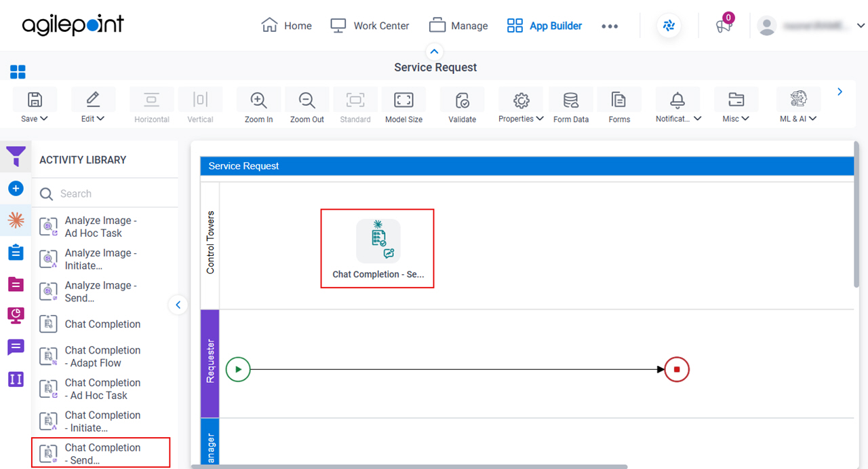Click the green start event node
This screenshot has width=868, height=469.
pyautogui.click(x=238, y=370)
